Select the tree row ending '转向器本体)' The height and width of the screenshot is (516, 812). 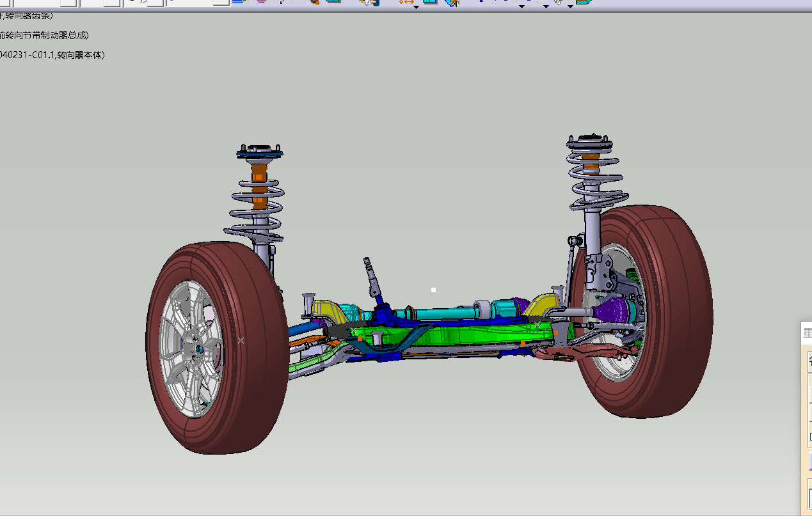point(52,55)
